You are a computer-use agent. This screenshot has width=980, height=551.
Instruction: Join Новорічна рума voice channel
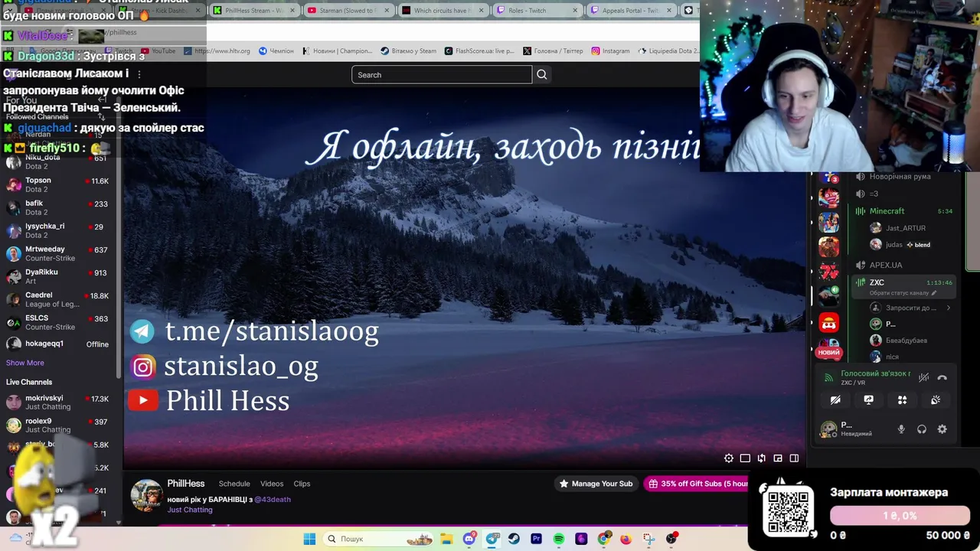tap(903, 177)
